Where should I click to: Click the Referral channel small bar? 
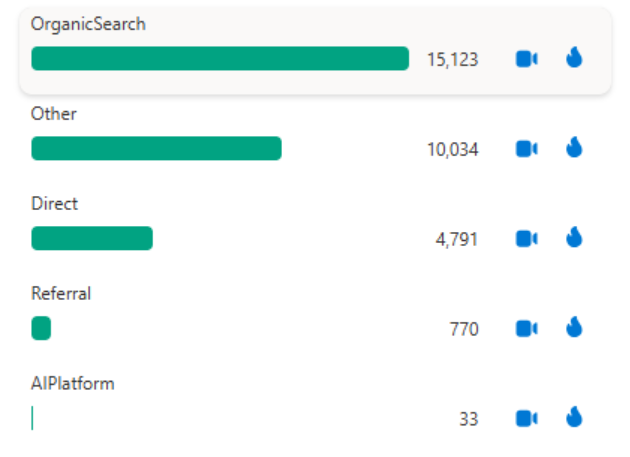pos(41,328)
